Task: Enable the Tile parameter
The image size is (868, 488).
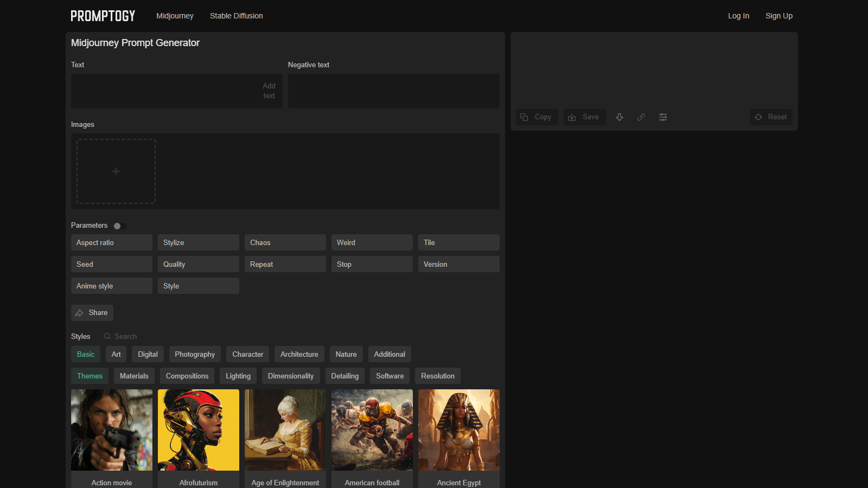Action: point(458,242)
